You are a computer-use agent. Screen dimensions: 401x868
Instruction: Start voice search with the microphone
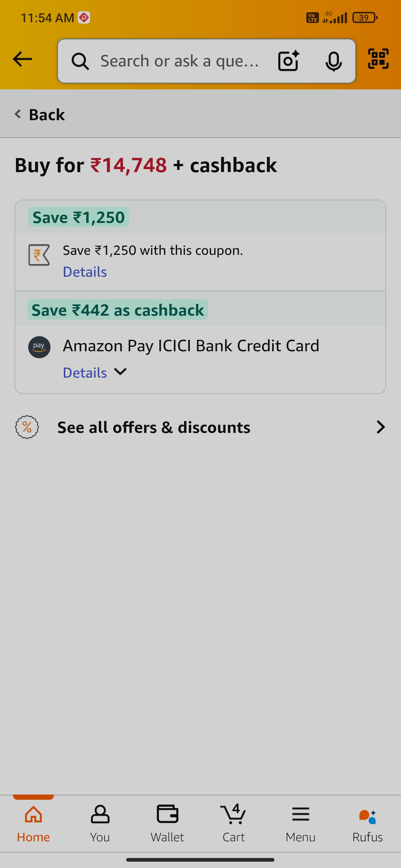334,61
